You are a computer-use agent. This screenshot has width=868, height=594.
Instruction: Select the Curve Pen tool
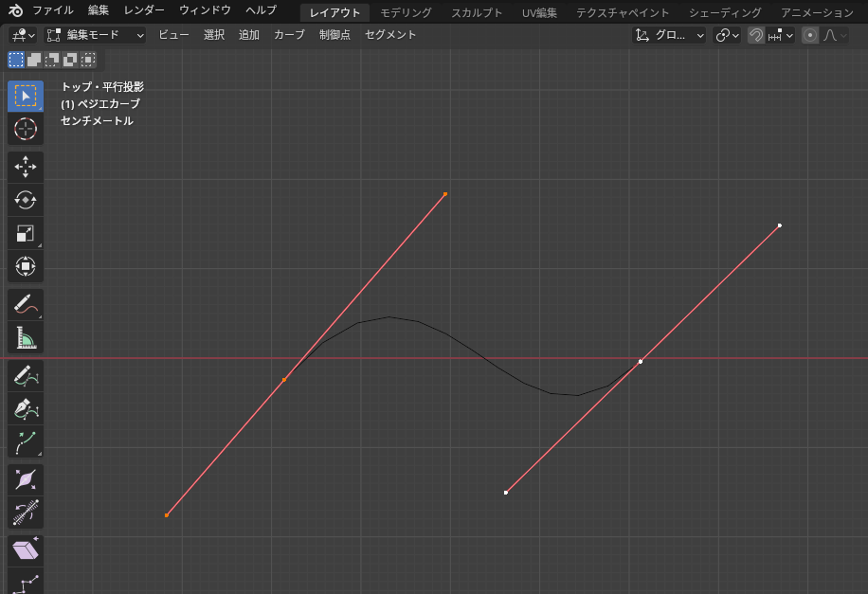coord(26,408)
